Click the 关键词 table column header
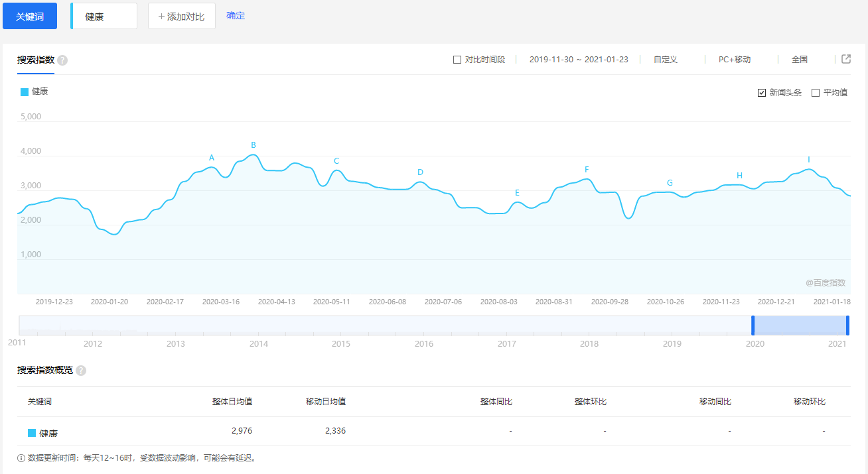 pyautogui.click(x=40, y=402)
